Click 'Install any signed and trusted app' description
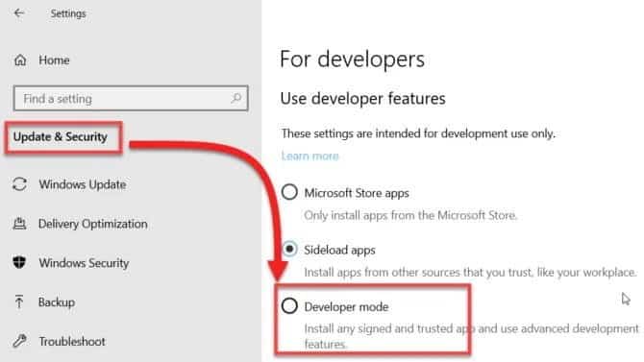Viewport: 644px width, 362px height. pos(472,336)
